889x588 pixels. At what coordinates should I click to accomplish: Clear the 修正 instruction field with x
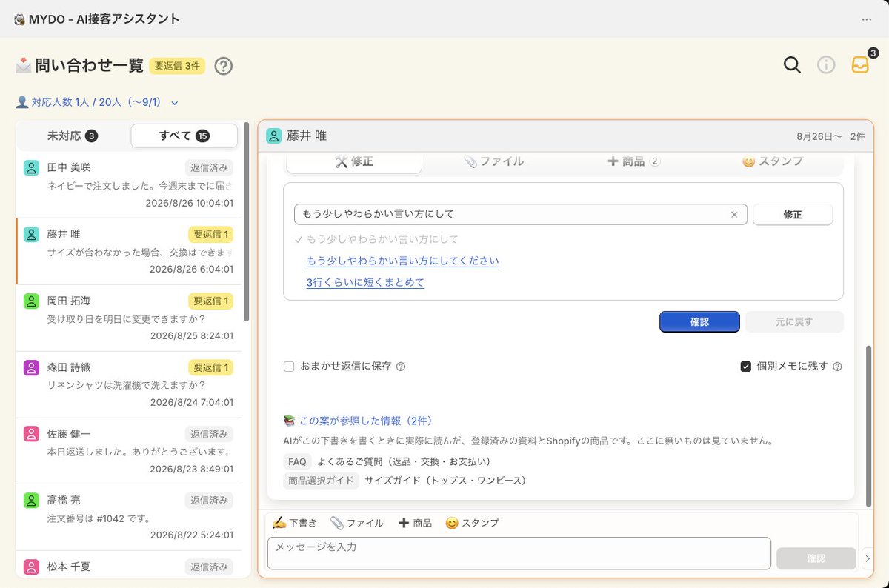[734, 215]
